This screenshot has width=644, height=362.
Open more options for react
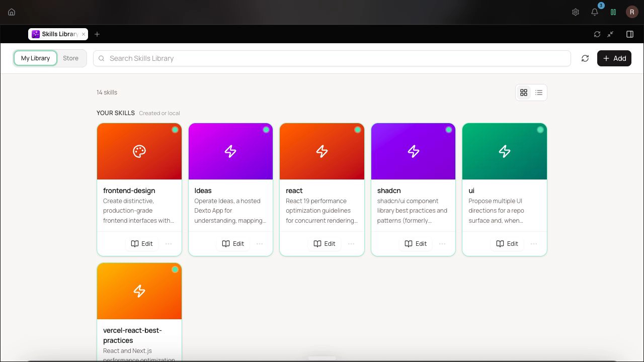tap(351, 244)
